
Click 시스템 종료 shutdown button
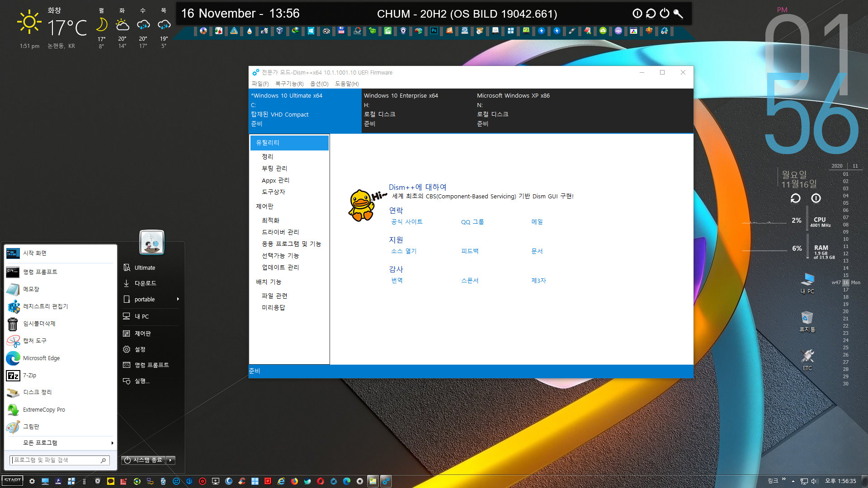click(x=143, y=460)
